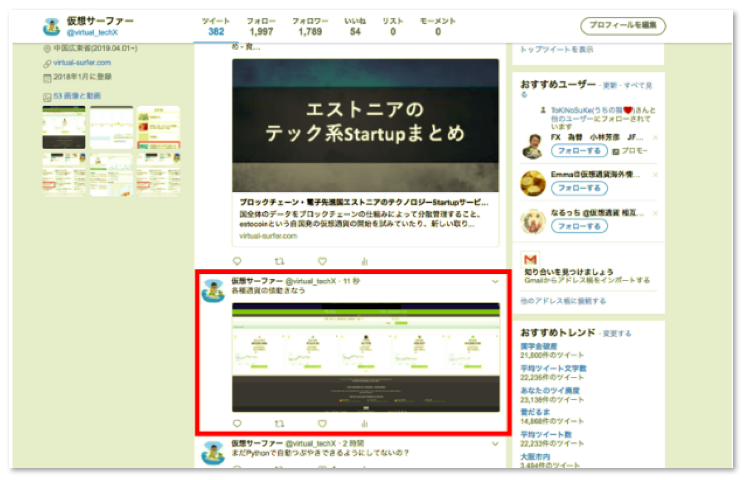Open the 53 画像と動画 link
Viewport: 747px width, 480px height.
pos(77,96)
